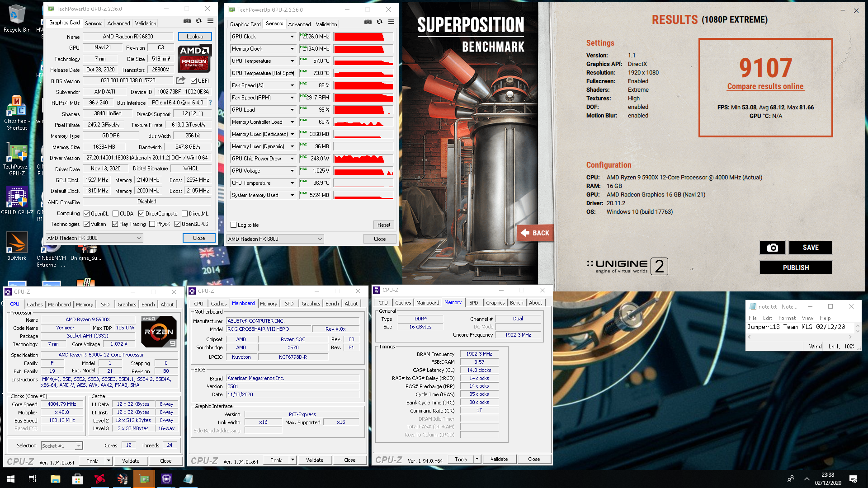
Task: Toggle the UEFI checkbox in GPU-Z
Action: tap(193, 81)
